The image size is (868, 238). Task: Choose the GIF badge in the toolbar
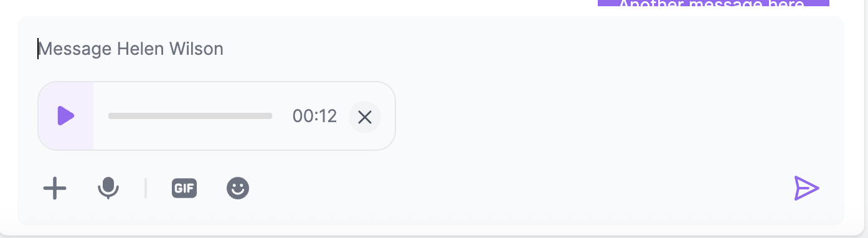pyautogui.click(x=184, y=188)
